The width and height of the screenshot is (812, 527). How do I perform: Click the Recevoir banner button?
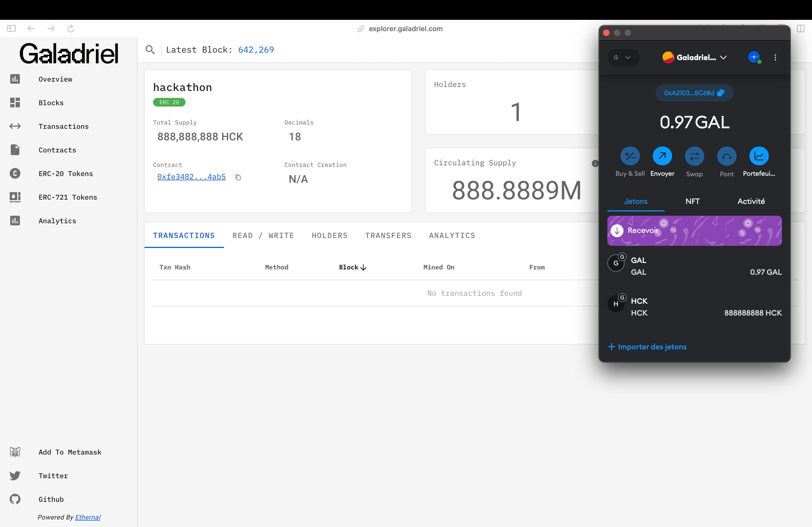[694, 230]
